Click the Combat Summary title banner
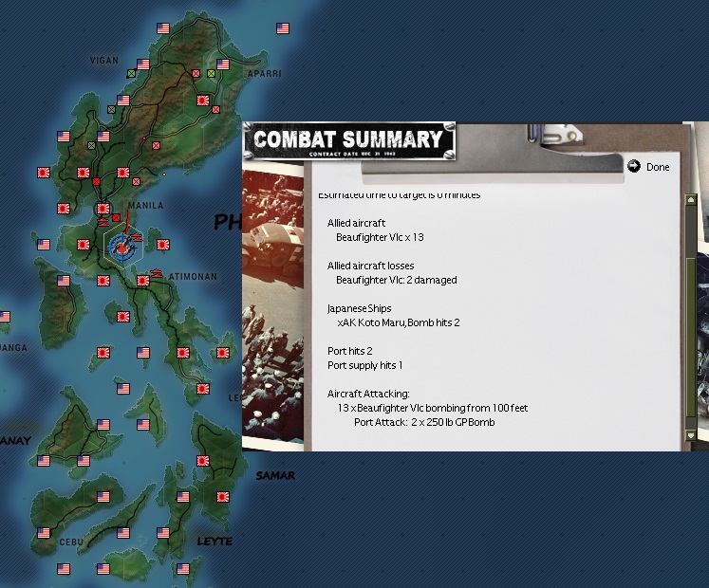709x588 pixels. [x=348, y=141]
